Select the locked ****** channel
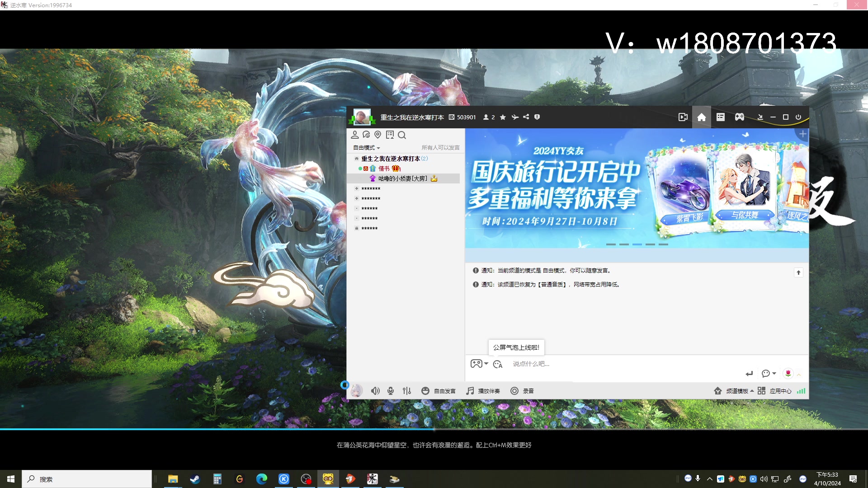 [369, 229]
